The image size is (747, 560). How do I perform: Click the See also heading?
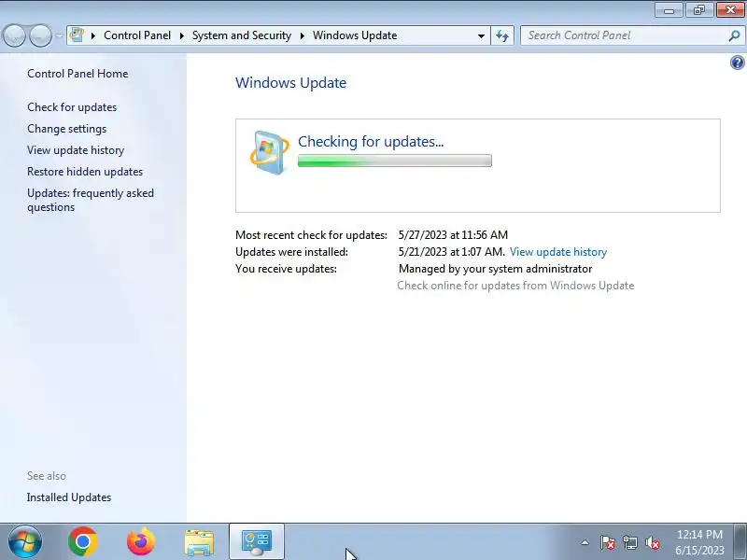47,476
